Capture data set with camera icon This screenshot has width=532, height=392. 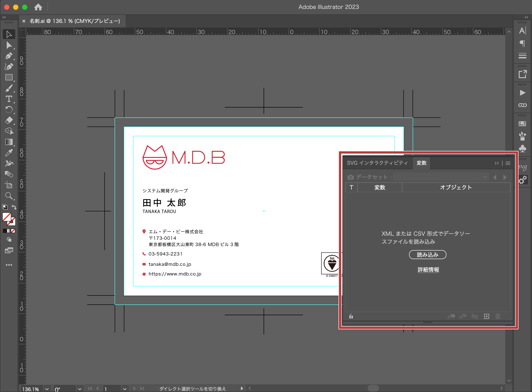pos(351,177)
